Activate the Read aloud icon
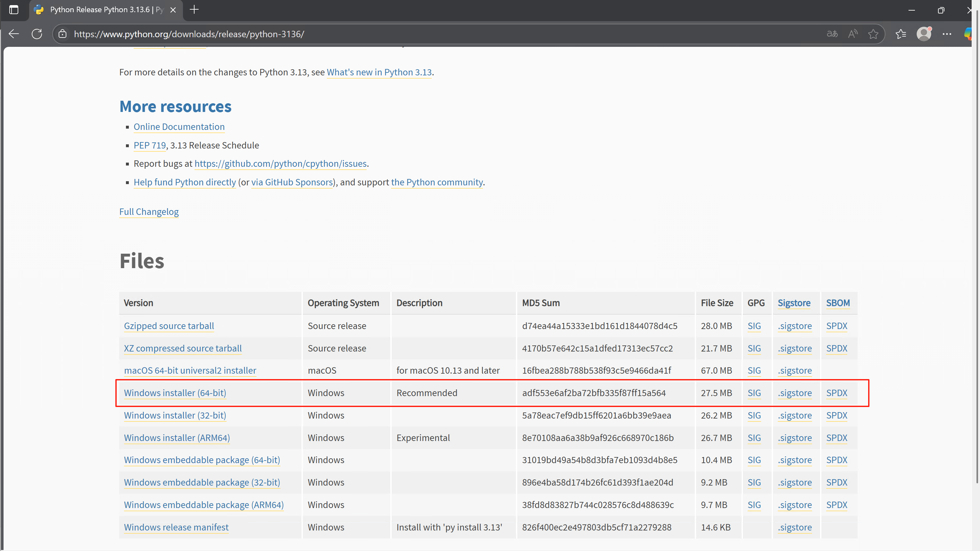Viewport: 980px width, 551px height. [853, 34]
